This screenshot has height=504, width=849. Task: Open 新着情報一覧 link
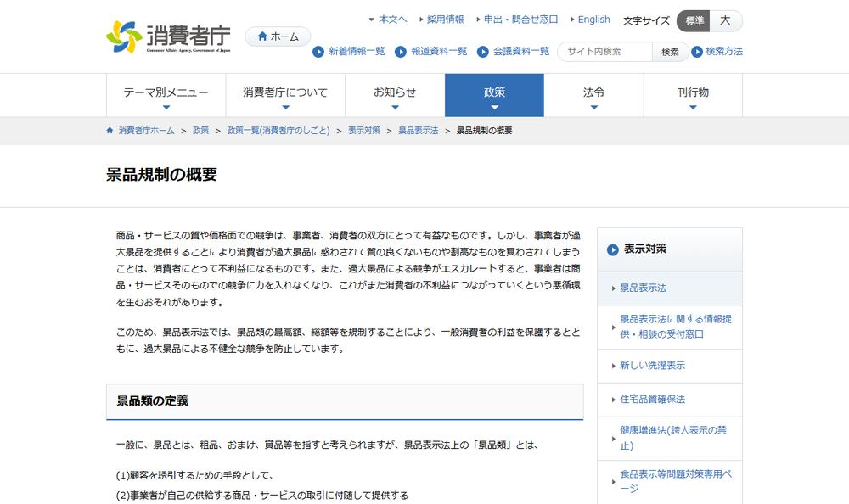coord(357,52)
